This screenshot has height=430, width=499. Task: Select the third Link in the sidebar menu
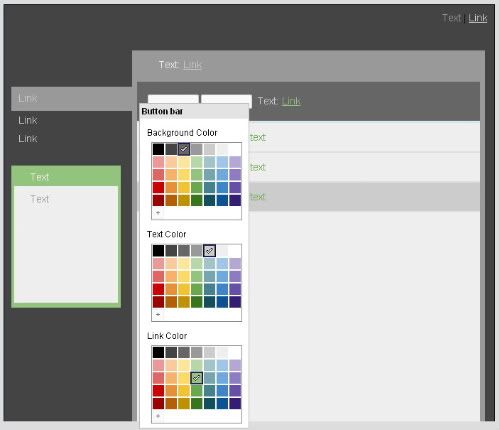click(28, 139)
